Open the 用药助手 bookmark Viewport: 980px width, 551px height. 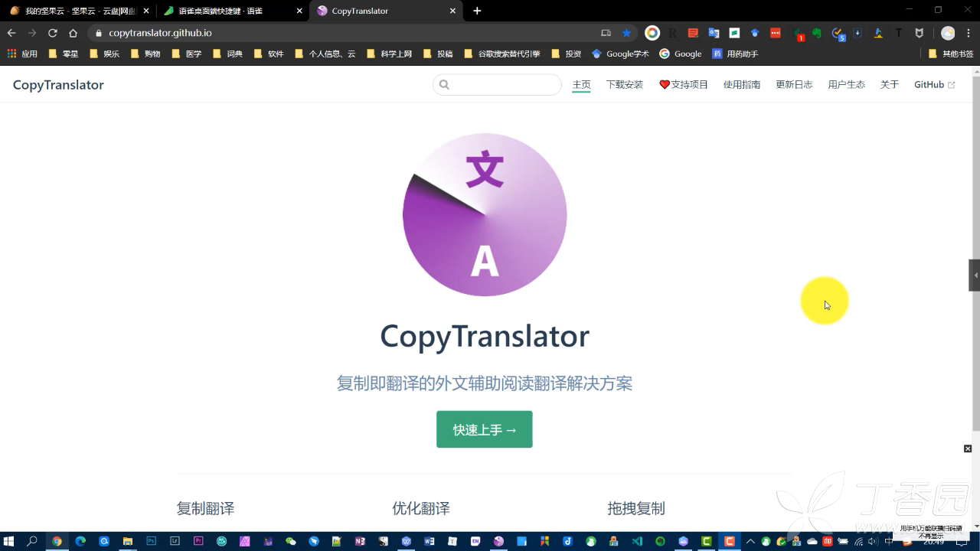pos(735,54)
